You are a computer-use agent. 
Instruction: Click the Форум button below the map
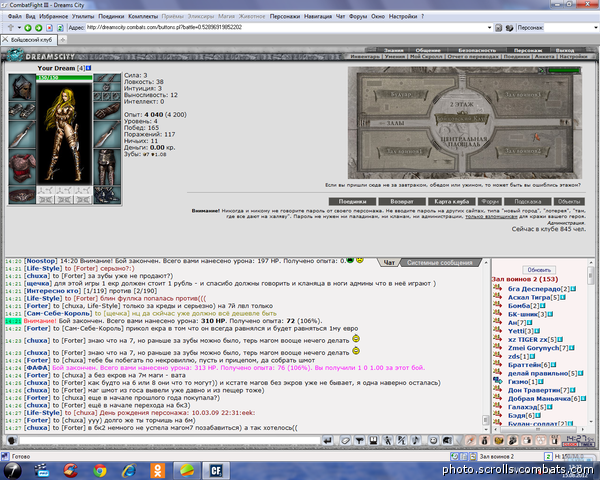490,201
